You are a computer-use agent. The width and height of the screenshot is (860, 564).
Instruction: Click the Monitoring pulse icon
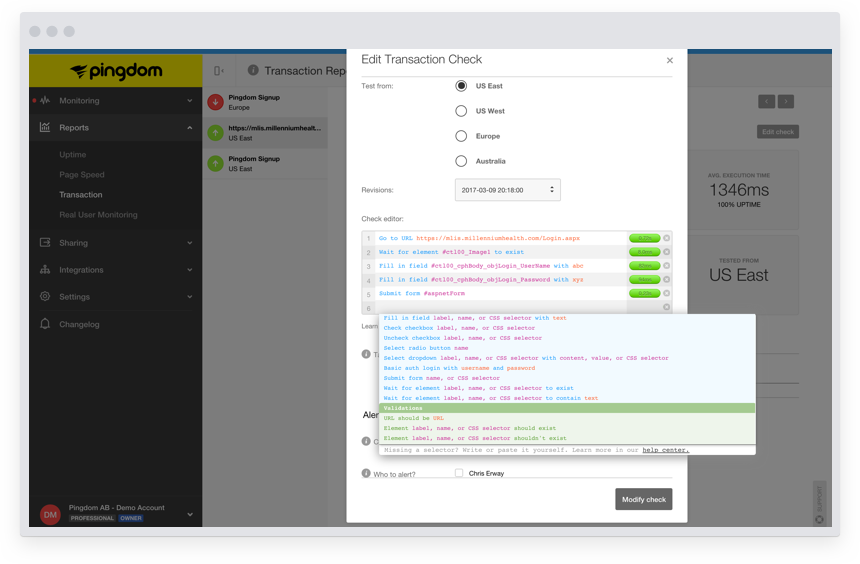click(x=45, y=100)
